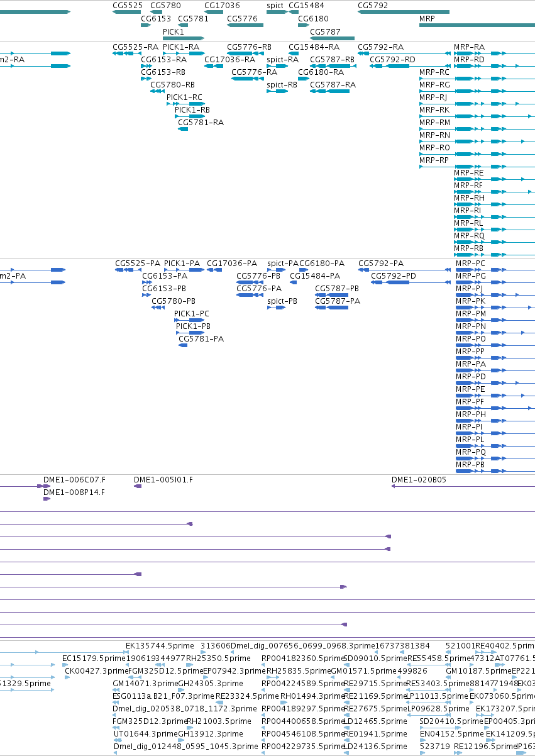This screenshot has width=535, height=756.
Task: Click protein CG6153-PB label
Action: click(x=165, y=288)
